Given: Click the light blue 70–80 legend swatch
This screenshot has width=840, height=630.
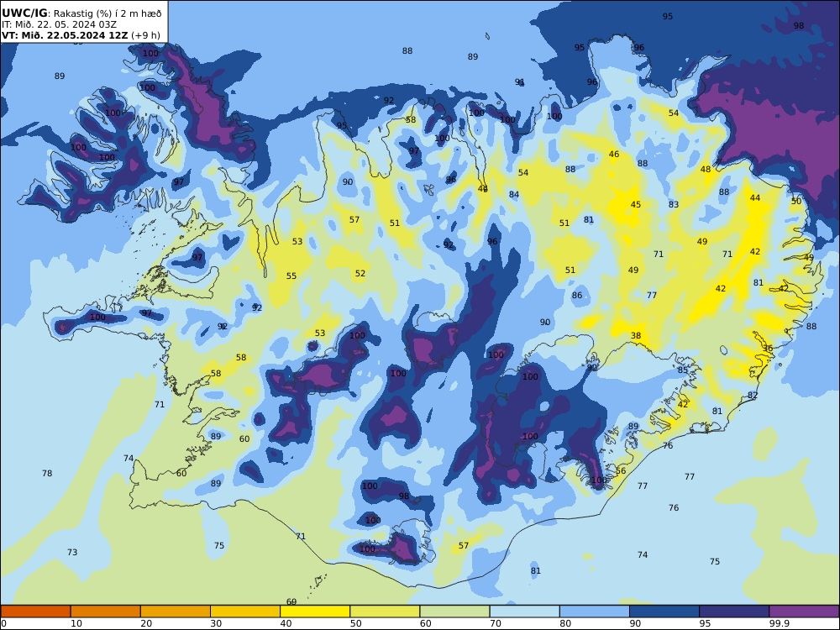Looking at the screenshot, I should [524, 612].
